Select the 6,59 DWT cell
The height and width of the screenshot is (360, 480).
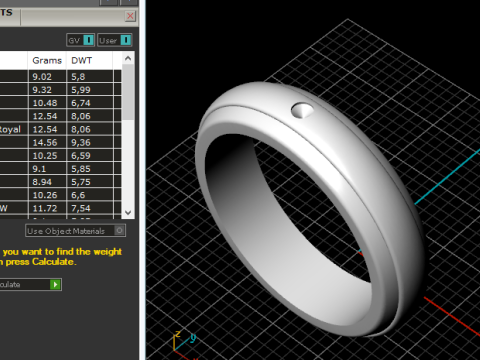tap(90, 156)
